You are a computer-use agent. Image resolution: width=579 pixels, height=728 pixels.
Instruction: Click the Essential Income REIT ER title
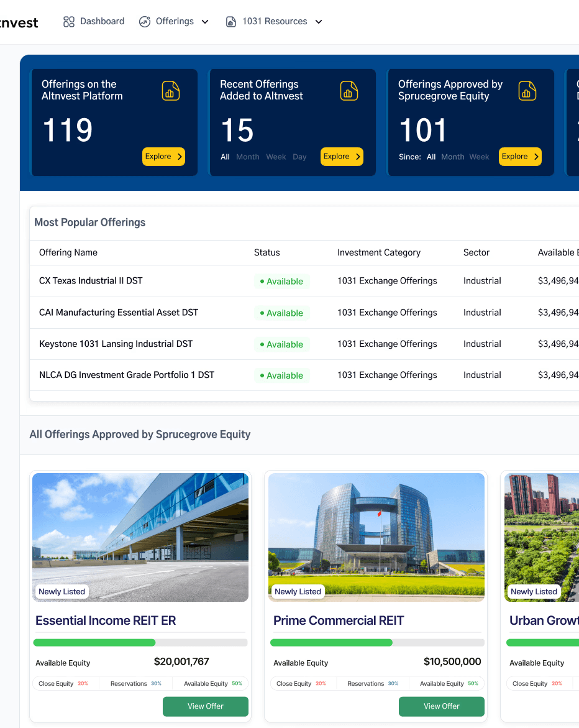106,620
